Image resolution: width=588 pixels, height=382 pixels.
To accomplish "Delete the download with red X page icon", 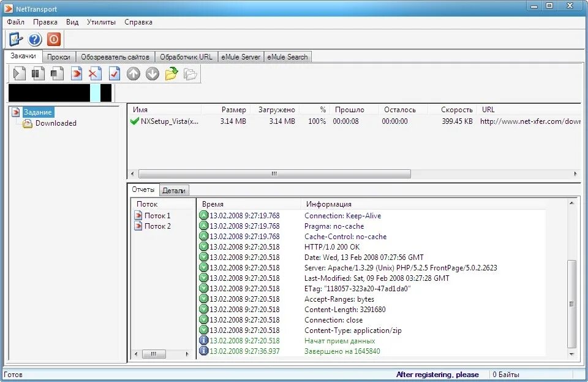I will tap(95, 74).
